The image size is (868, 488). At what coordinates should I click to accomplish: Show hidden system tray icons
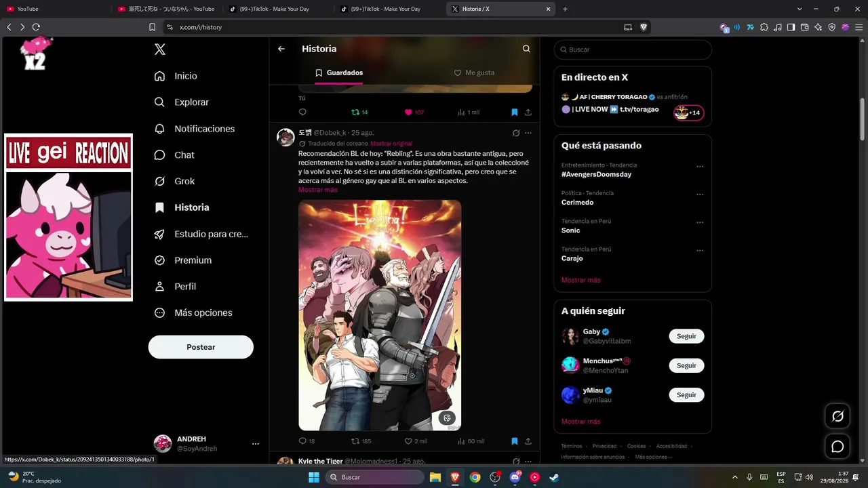point(734,477)
